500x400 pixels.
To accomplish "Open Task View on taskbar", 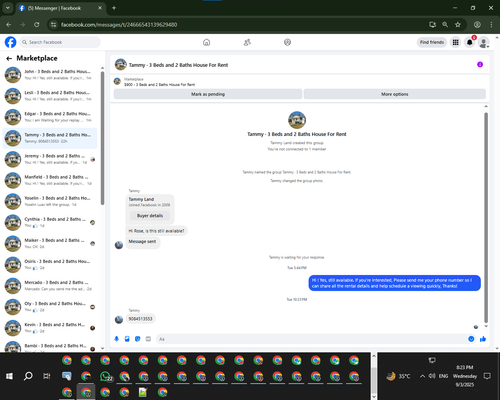I will click(x=47, y=376).
